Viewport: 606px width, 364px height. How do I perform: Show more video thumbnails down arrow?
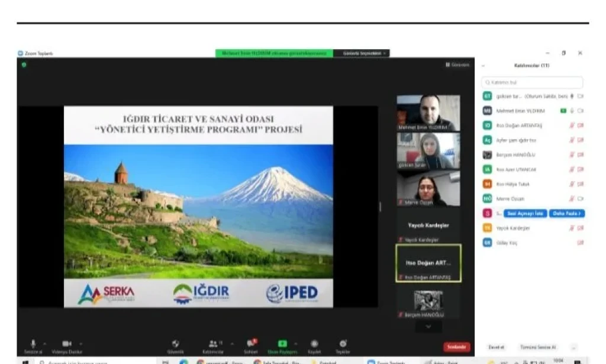click(x=428, y=327)
